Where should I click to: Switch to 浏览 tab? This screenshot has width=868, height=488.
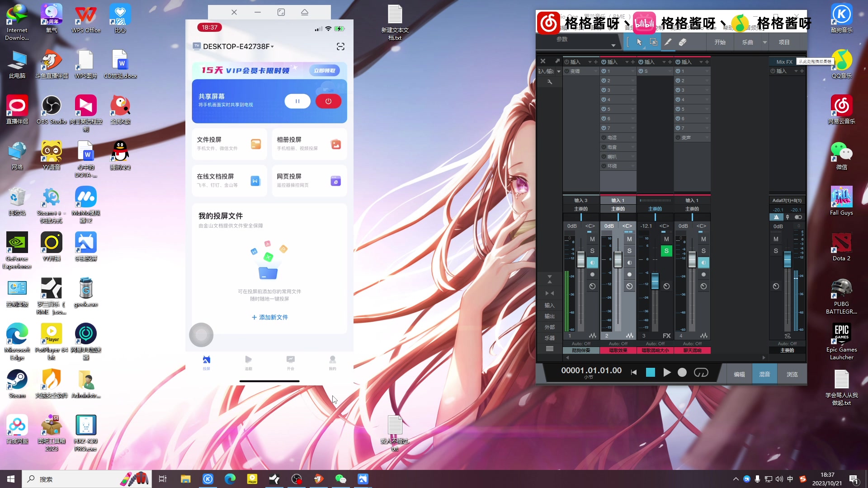click(x=792, y=374)
